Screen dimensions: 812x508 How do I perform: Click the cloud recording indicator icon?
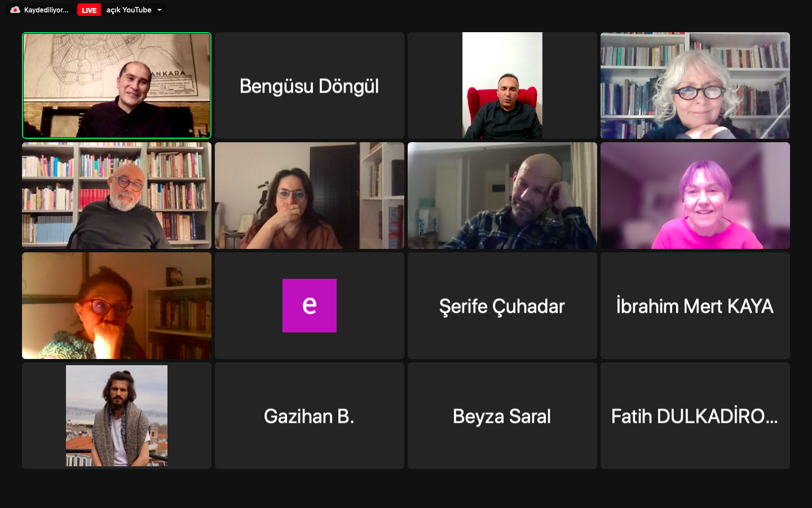coord(15,10)
